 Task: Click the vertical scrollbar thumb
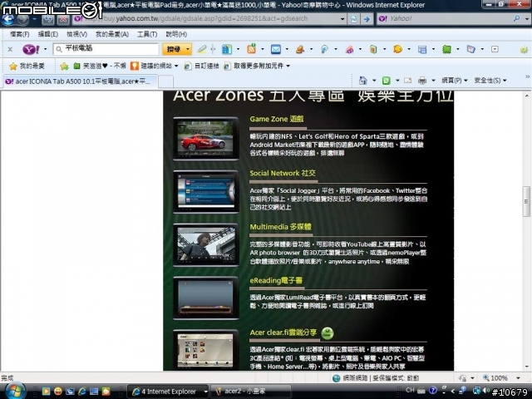526,201
